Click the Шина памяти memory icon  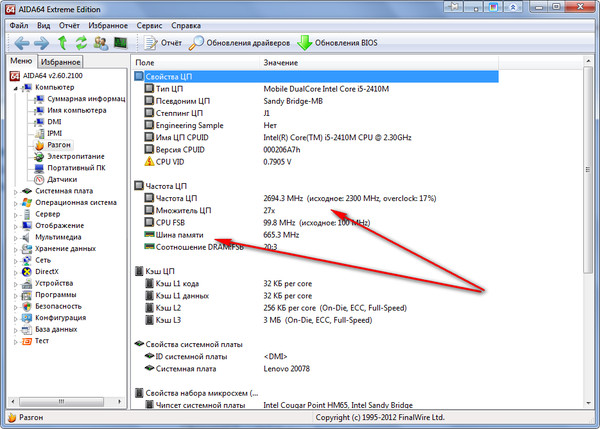tap(149, 234)
